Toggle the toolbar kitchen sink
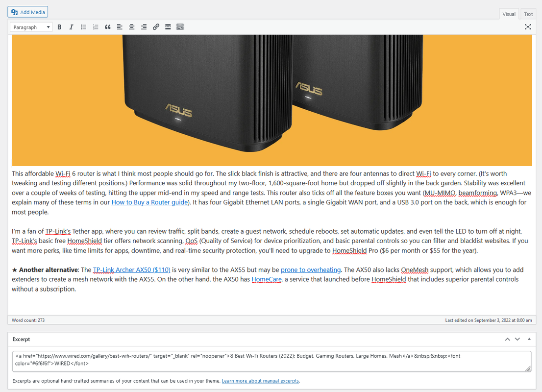The height and width of the screenshot is (392, 542). tap(180, 27)
